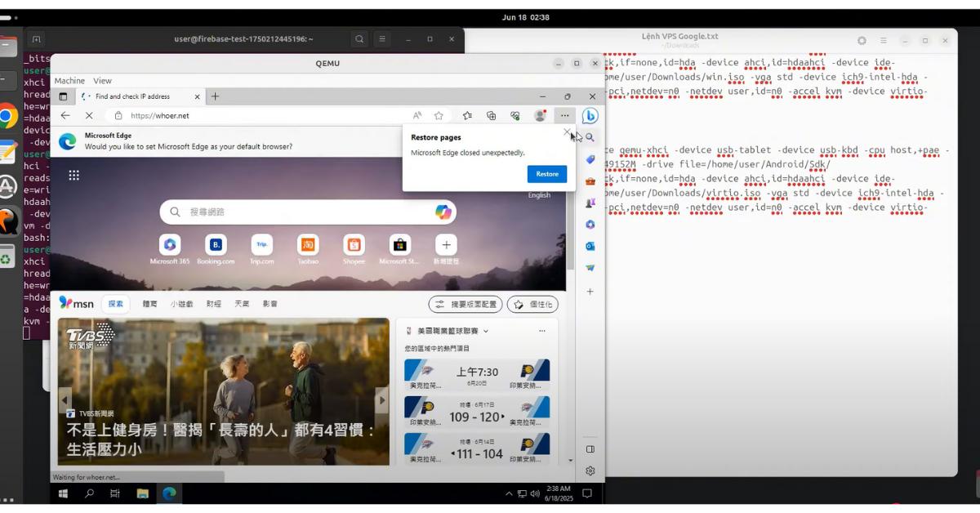Image resolution: width=980 pixels, height=513 pixels.
Task: Click the 個性化 personalize button
Action: pyautogui.click(x=532, y=304)
